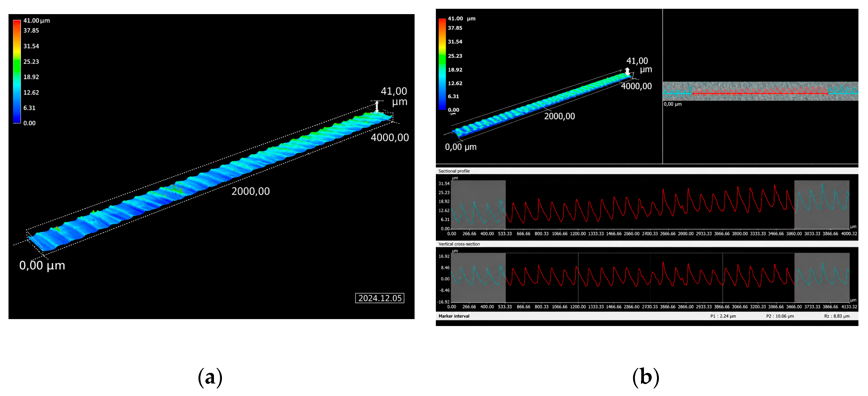Click the P2 : 10.06 µm readout

pyautogui.click(x=780, y=316)
